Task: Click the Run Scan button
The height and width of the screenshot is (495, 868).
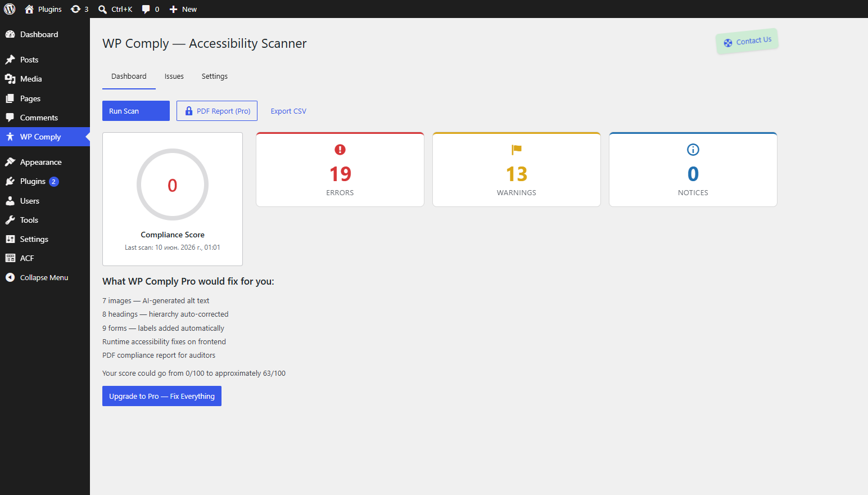Action: pyautogui.click(x=136, y=111)
